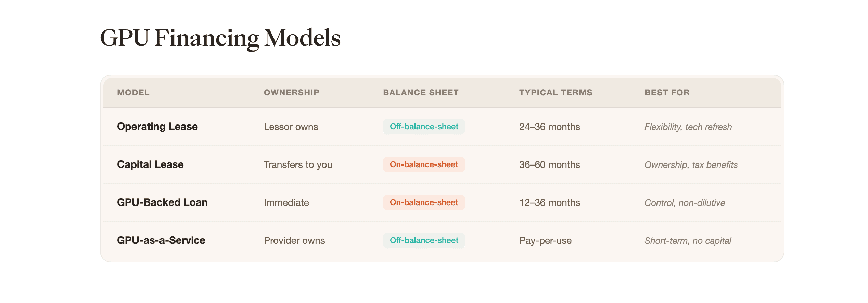
Task: Click the "Pay-per-use" terms cell
Action: [x=545, y=241]
